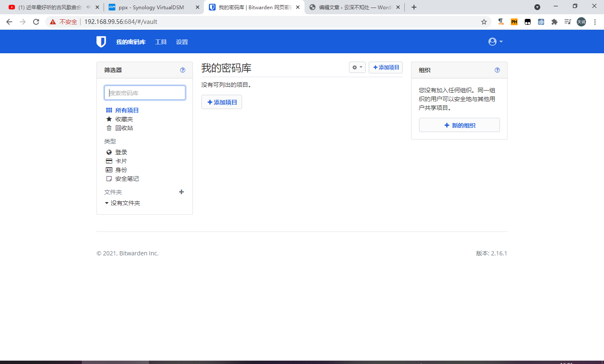Image resolution: width=604 pixels, height=364 pixels.
Task: Click the 新的组织 button
Action: coord(459,125)
